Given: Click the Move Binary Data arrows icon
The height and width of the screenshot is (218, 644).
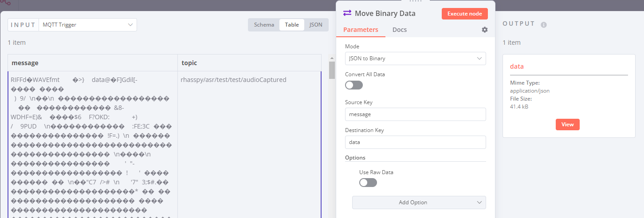Looking at the screenshot, I should click(x=347, y=13).
